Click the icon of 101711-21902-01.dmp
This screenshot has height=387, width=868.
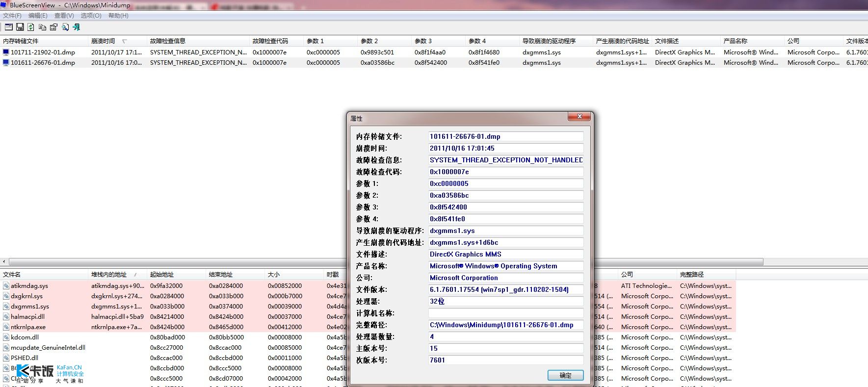[6, 52]
